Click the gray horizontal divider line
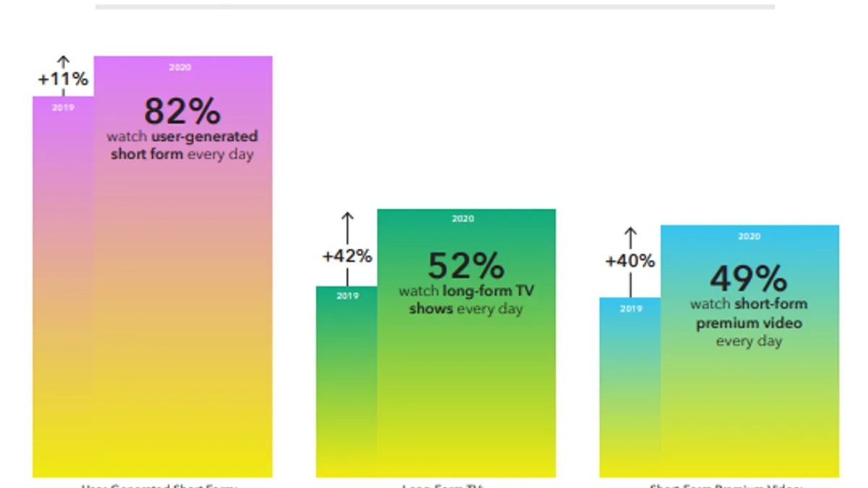Screen dimensions: 868x488 (435, 7)
